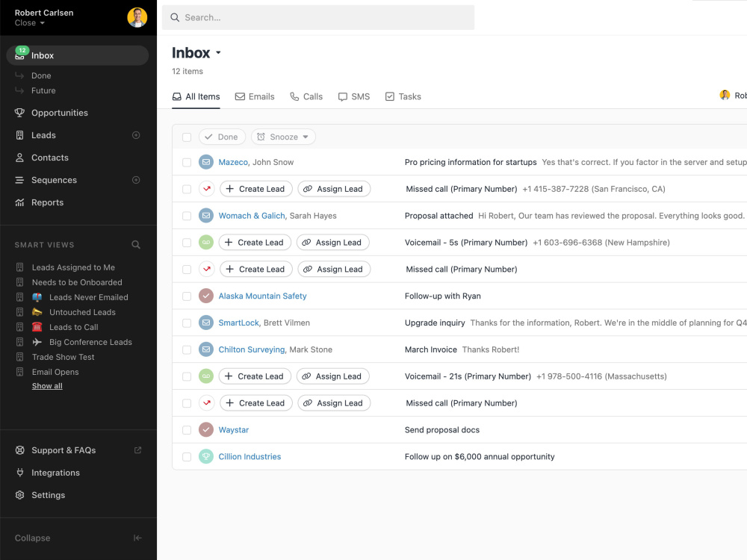Search smart views using the magnifier icon
Viewport: 747px width, 560px height.
(x=136, y=245)
